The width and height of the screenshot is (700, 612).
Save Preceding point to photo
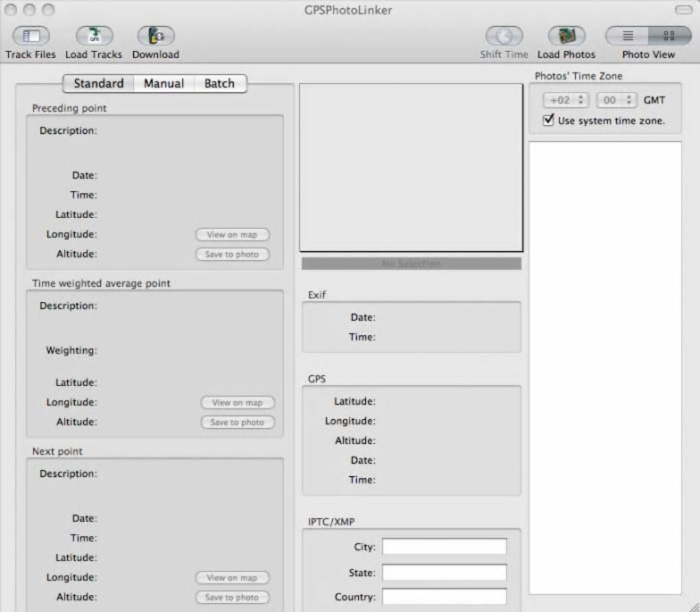click(x=232, y=255)
